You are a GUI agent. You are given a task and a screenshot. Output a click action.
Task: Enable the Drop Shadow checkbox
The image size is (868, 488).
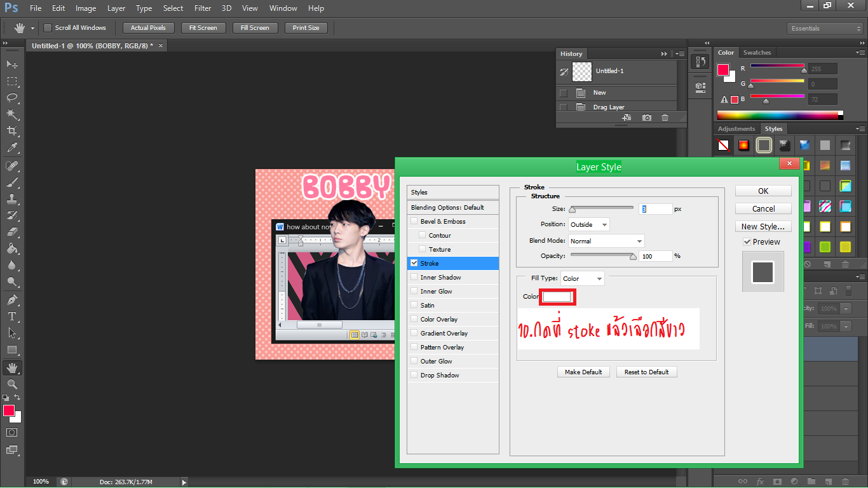[414, 375]
